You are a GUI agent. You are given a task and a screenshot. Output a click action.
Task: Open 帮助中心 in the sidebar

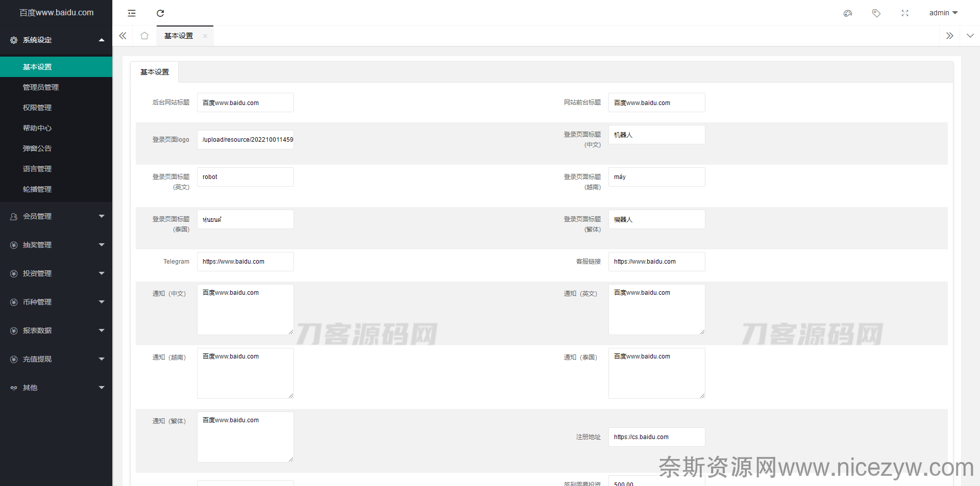coord(56,128)
